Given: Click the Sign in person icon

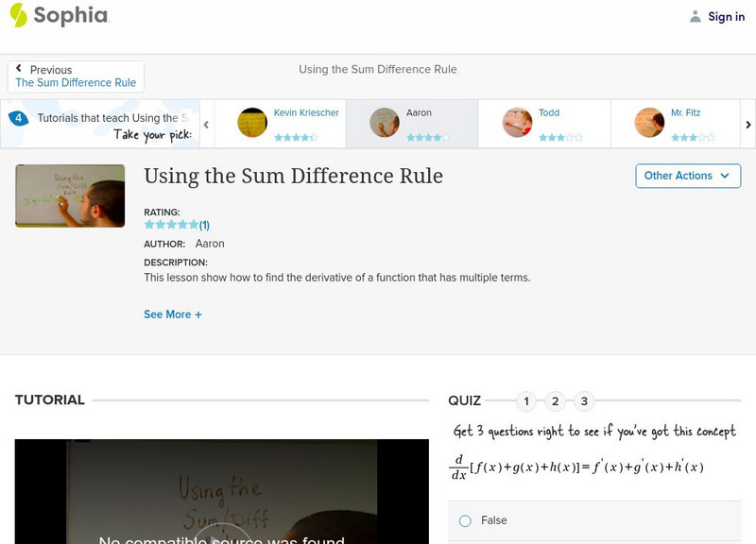Looking at the screenshot, I should [x=695, y=16].
